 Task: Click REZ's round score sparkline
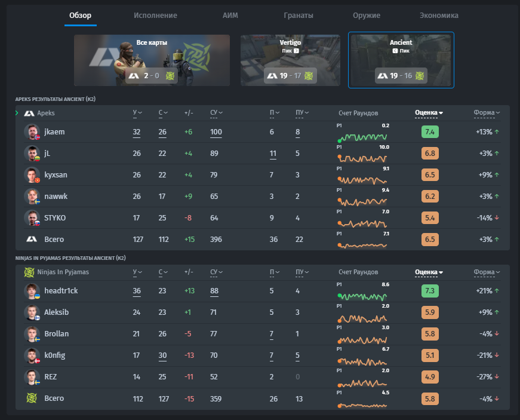(x=362, y=383)
